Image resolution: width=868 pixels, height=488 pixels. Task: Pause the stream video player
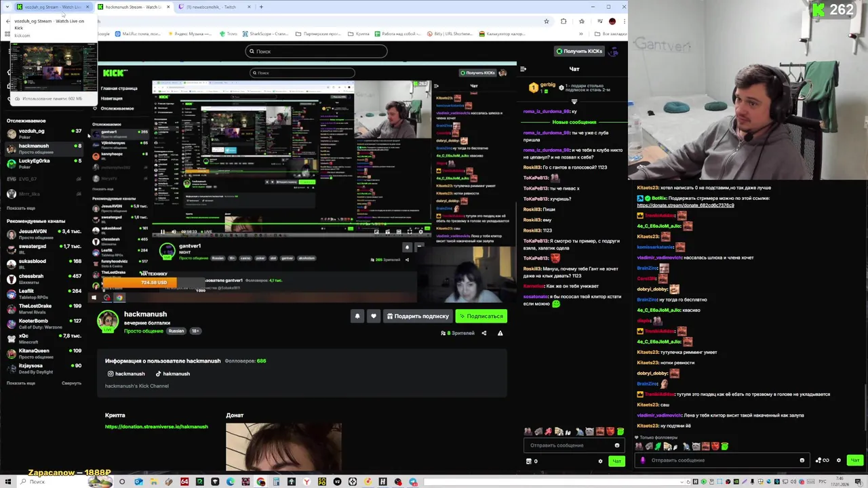[x=162, y=232]
